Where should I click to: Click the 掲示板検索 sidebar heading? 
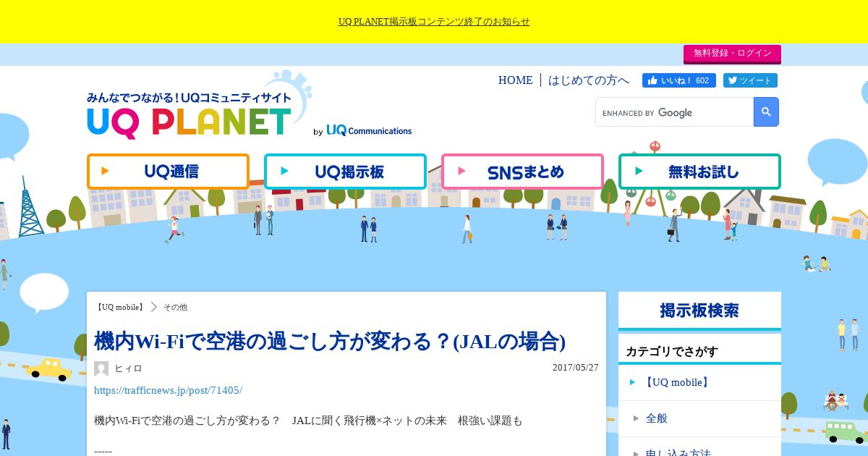(699, 311)
